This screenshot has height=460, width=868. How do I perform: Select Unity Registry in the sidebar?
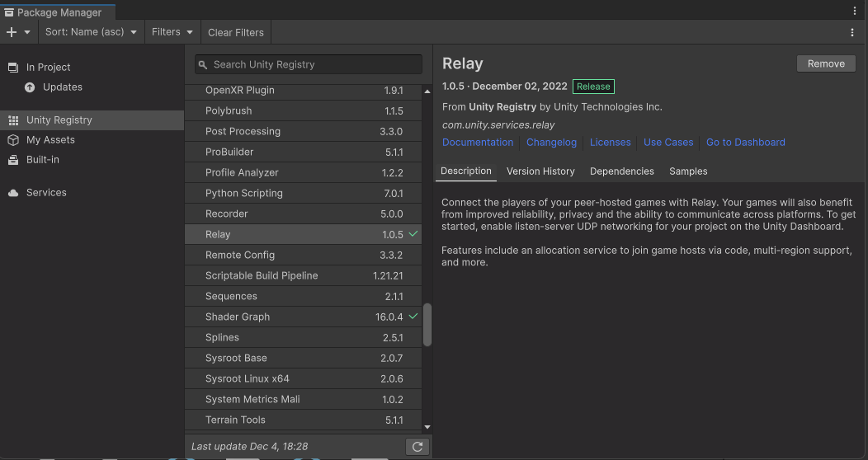92,120
